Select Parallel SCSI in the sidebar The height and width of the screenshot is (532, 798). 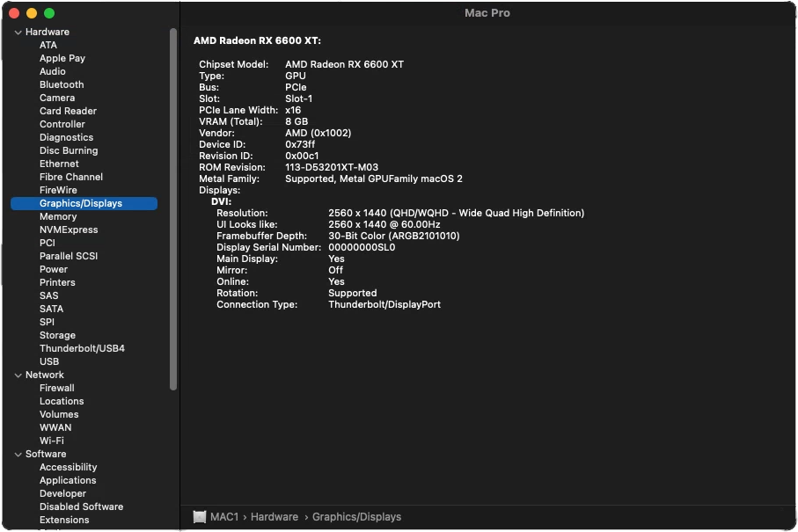pos(69,257)
